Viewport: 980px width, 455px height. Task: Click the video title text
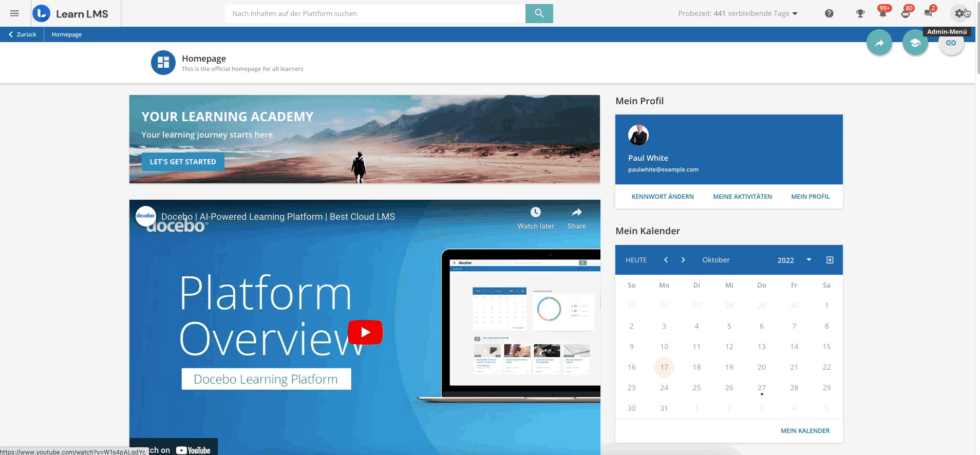pos(278,217)
